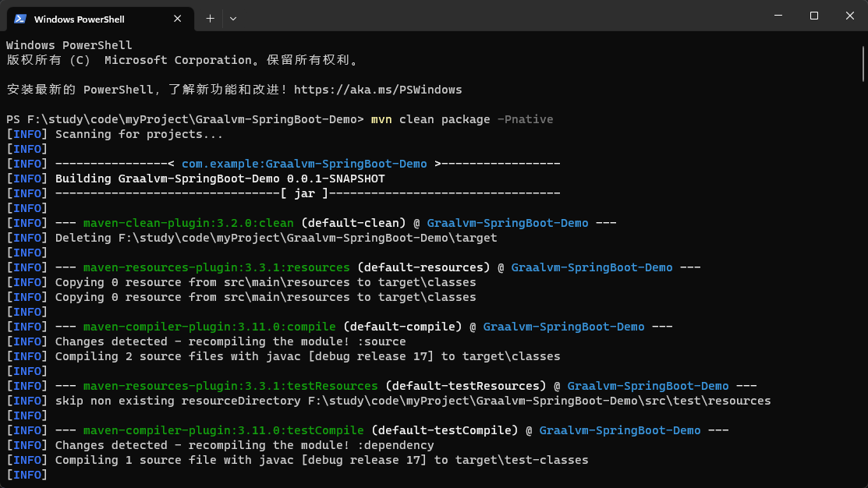Close the terminal window
The height and width of the screenshot is (488, 868).
coord(850,16)
